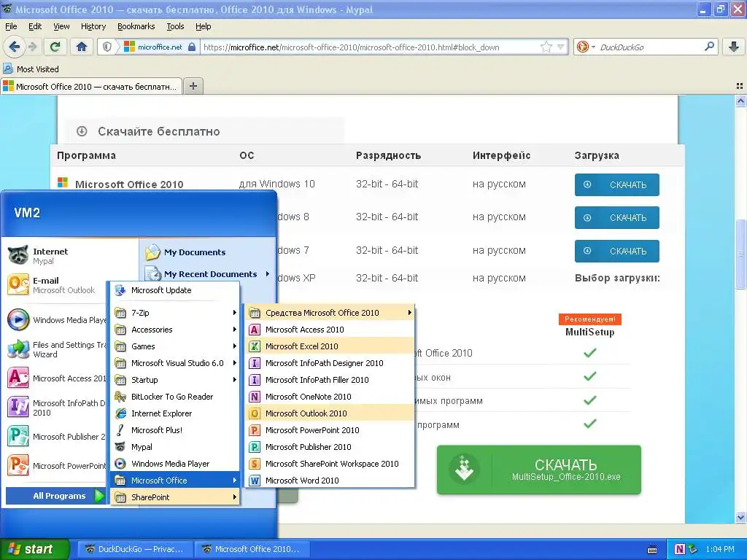Open My Documents in Start menu

pos(207,252)
